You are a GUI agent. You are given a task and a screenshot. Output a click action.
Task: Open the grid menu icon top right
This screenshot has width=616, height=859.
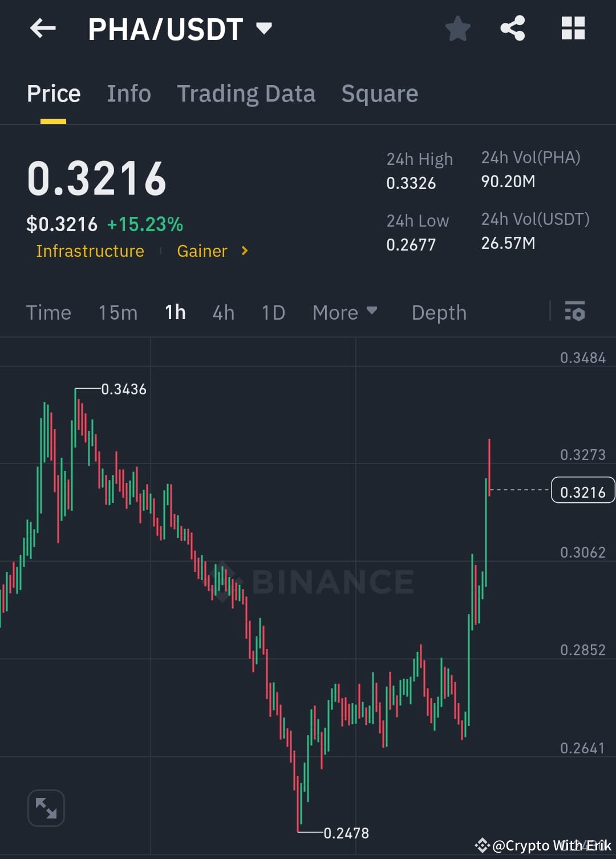click(573, 29)
